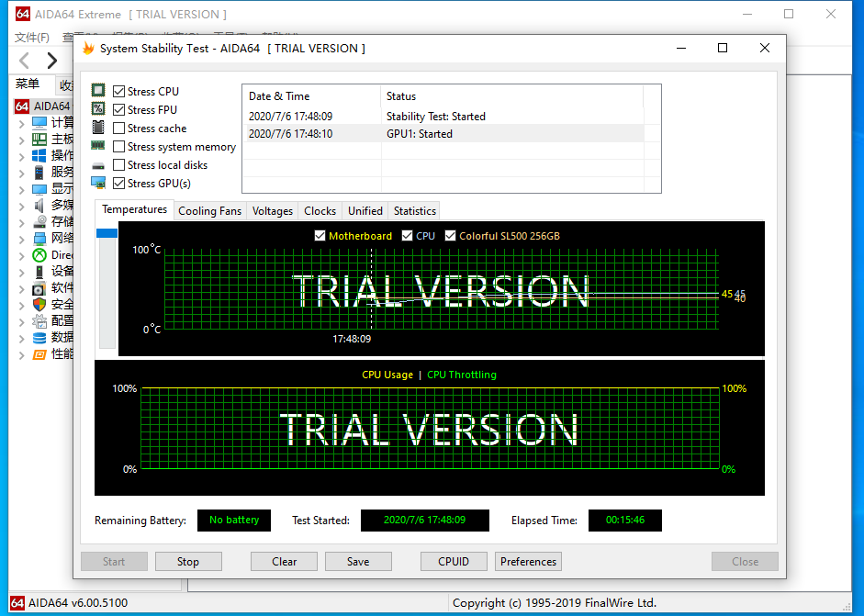Expand the Direc tree node
Screen dimensions: 864x616
[21, 255]
